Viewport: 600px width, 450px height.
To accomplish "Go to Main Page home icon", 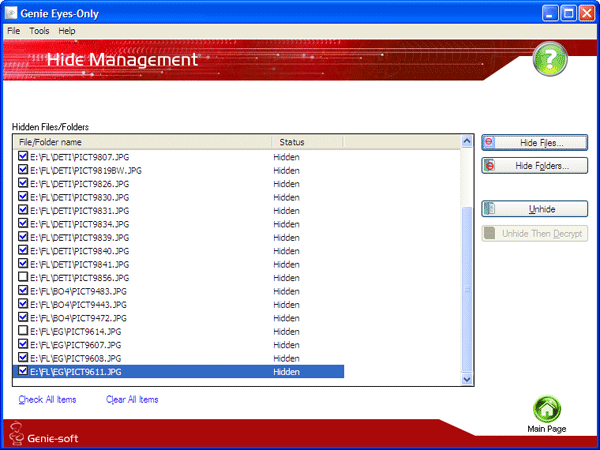I will [547, 409].
